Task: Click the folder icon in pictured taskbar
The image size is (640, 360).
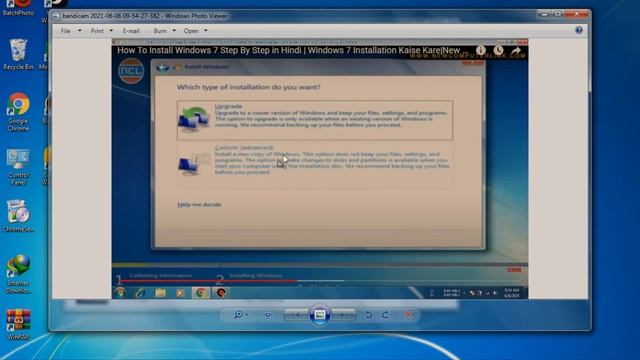Action: [x=160, y=293]
